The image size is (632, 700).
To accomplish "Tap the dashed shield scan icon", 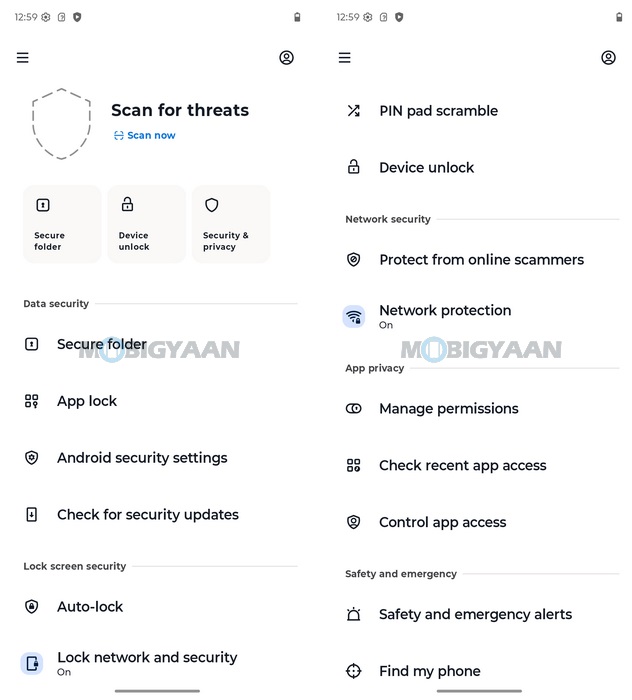I will click(x=62, y=122).
